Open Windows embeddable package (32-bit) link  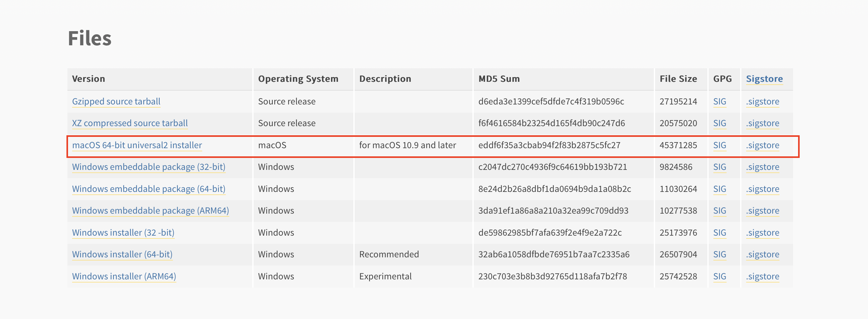coord(149,167)
